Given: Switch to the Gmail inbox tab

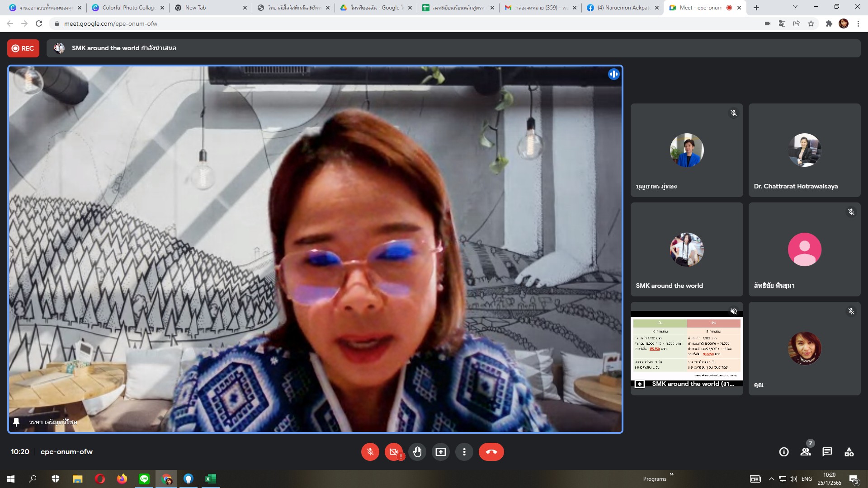Looking at the screenshot, I should coord(536,8).
